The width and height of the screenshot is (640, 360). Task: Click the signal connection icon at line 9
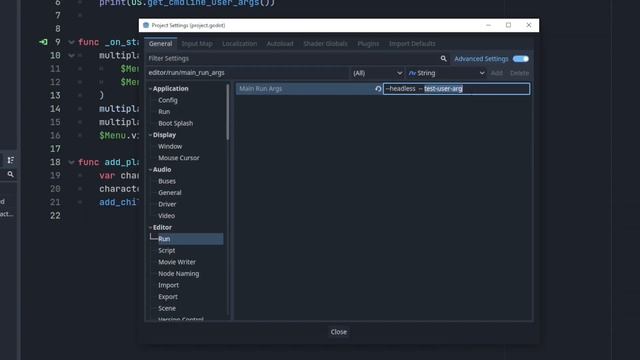pos(43,42)
